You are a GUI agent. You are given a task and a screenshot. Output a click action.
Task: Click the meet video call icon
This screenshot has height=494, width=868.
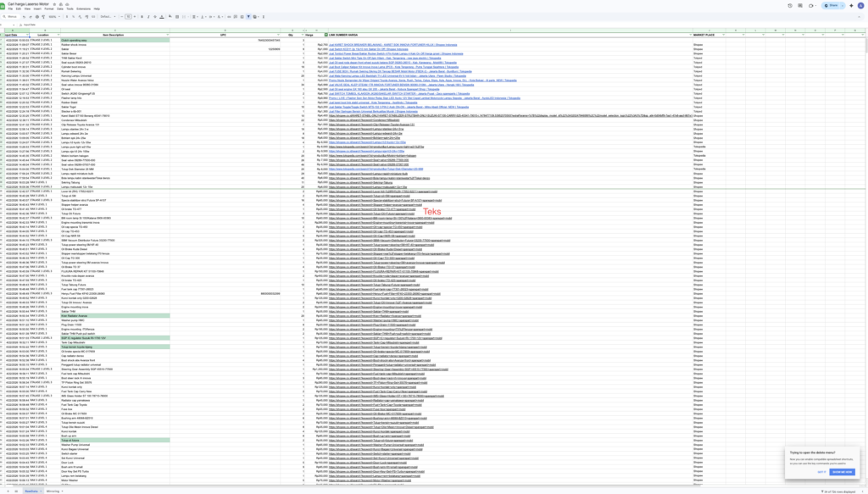811,6
